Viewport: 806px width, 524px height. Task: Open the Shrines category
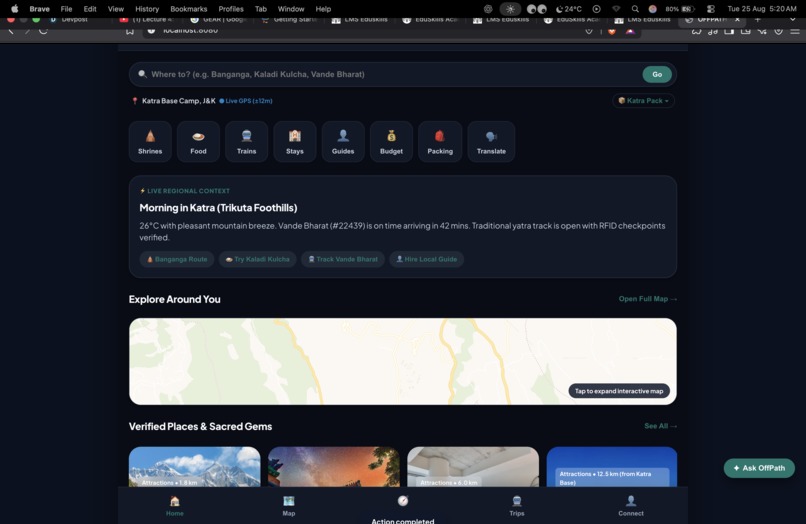coord(150,142)
